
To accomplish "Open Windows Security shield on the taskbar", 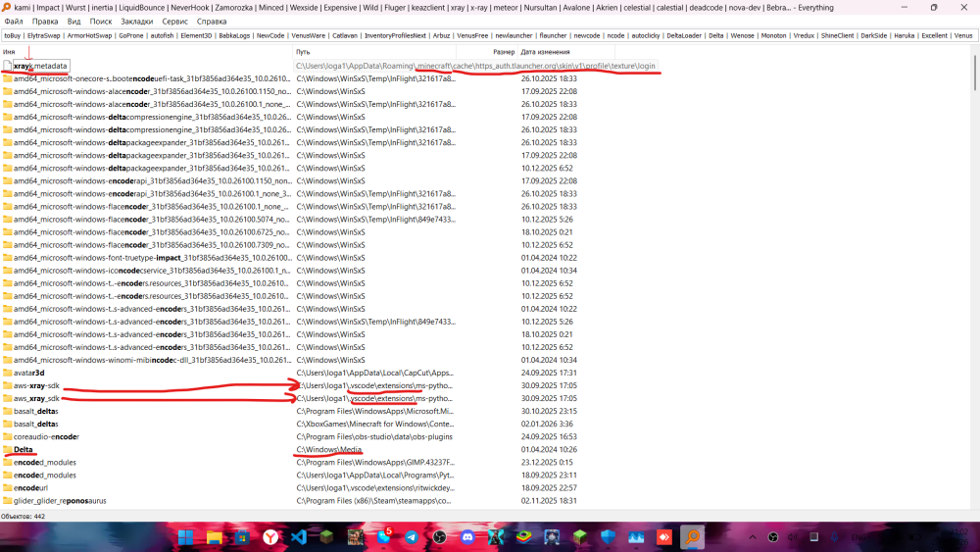I will click(609, 537).
